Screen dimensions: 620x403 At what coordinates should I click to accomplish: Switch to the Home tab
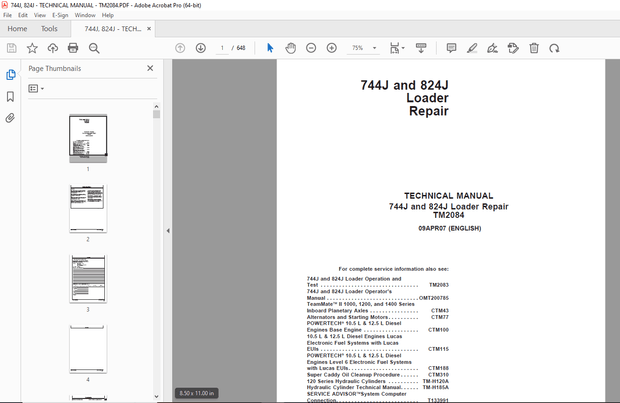[17, 28]
